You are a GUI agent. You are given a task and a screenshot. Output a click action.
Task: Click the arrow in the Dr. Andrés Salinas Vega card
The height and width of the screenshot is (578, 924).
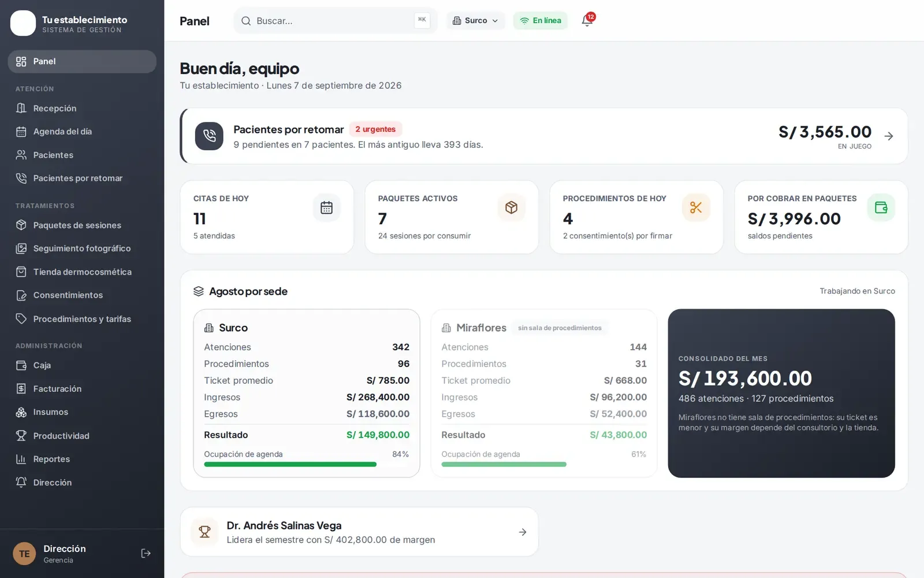pyautogui.click(x=523, y=532)
